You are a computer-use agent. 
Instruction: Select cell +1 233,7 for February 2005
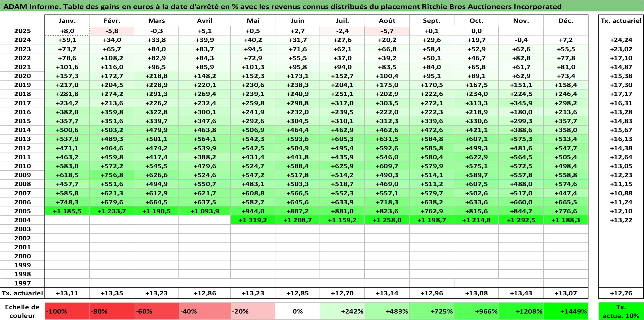pos(112,211)
